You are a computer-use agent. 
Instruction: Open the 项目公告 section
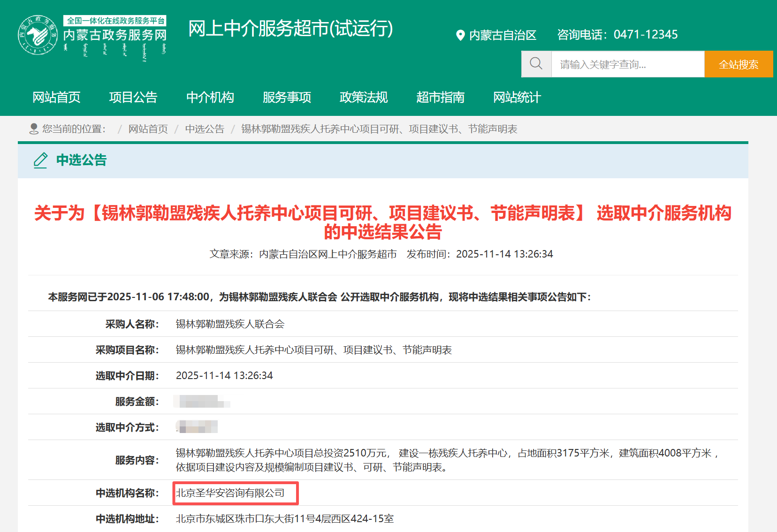(133, 98)
